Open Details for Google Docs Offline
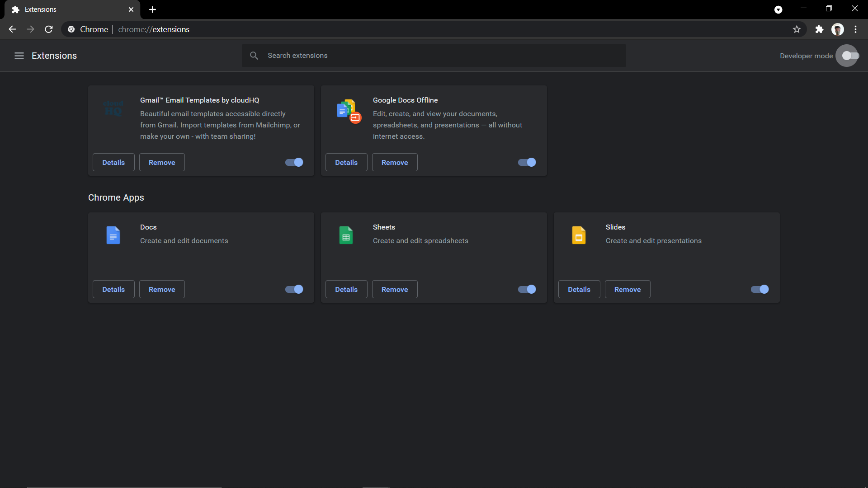This screenshot has width=868, height=488. click(346, 162)
